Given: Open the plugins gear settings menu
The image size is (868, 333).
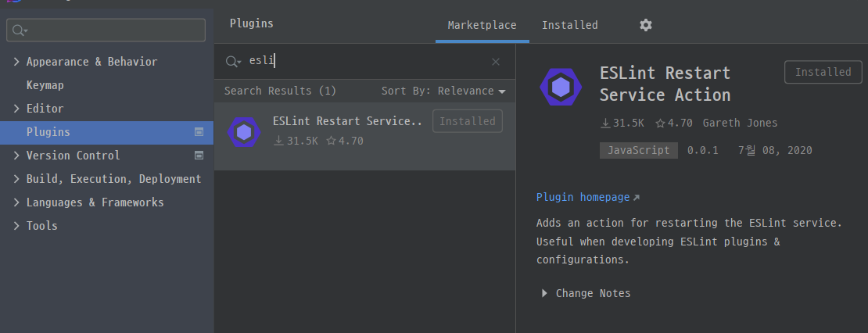Looking at the screenshot, I should tap(645, 25).
